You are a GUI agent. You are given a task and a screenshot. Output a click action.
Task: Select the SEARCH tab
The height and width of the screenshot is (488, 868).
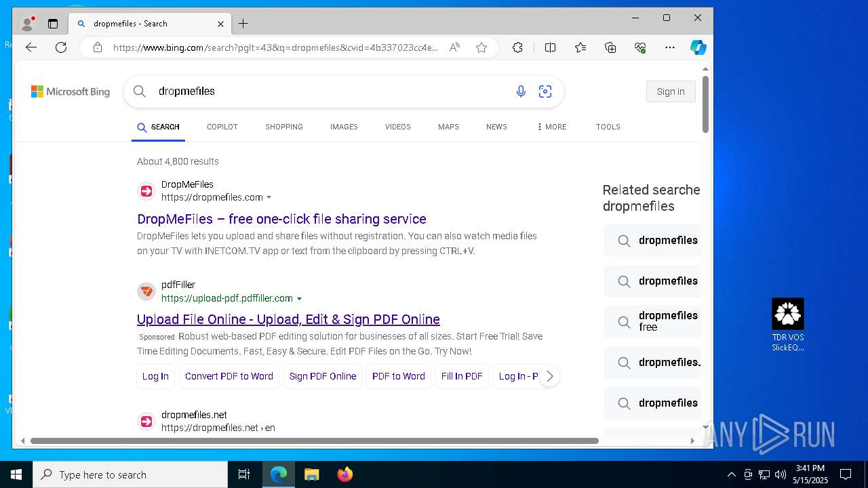158,127
